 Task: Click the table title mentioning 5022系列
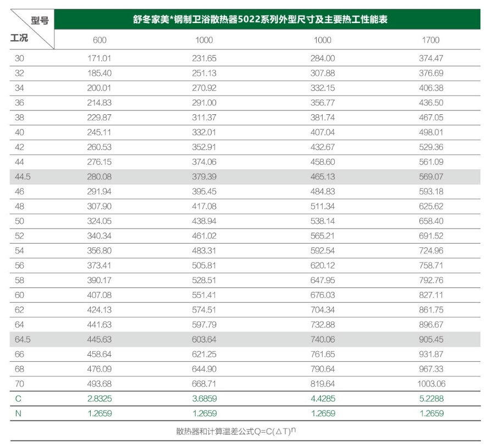point(261,20)
